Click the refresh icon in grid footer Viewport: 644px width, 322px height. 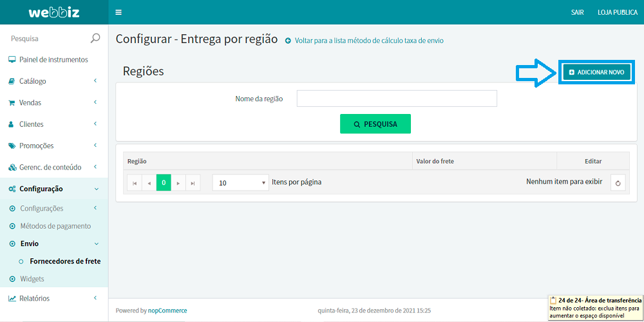point(618,183)
